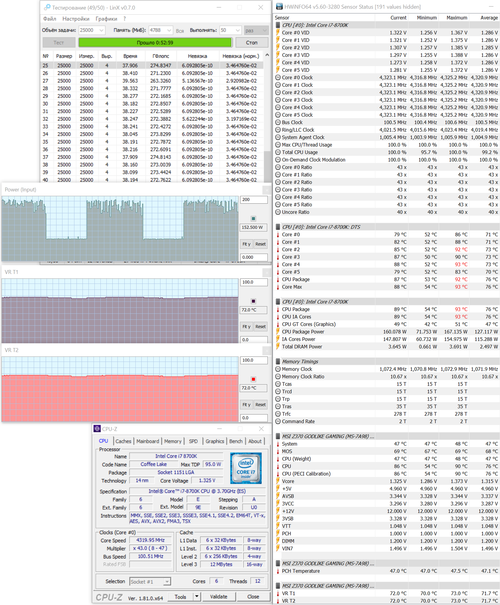Click the Tools button in CPU-Z
Viewport: 500px width, 605px height.
pos(180,597)
